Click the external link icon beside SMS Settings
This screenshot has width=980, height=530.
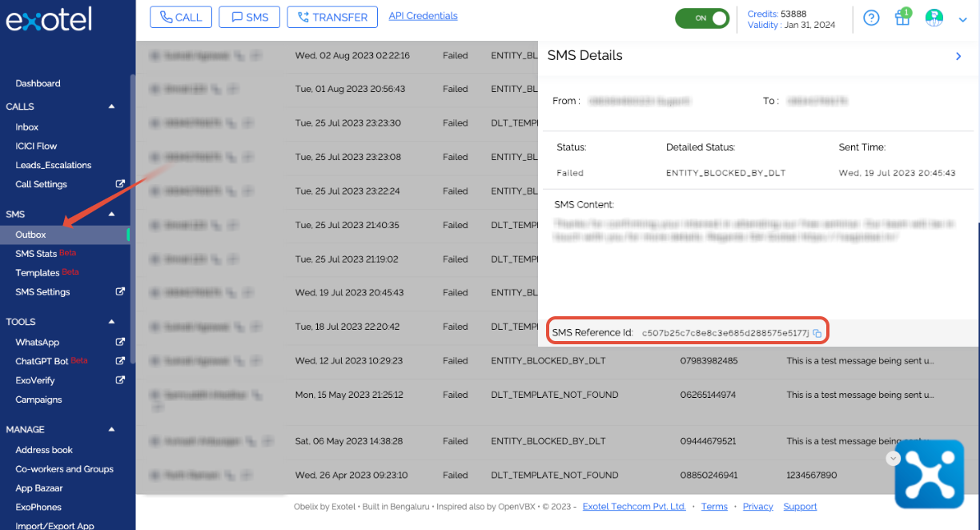(120, 291)
